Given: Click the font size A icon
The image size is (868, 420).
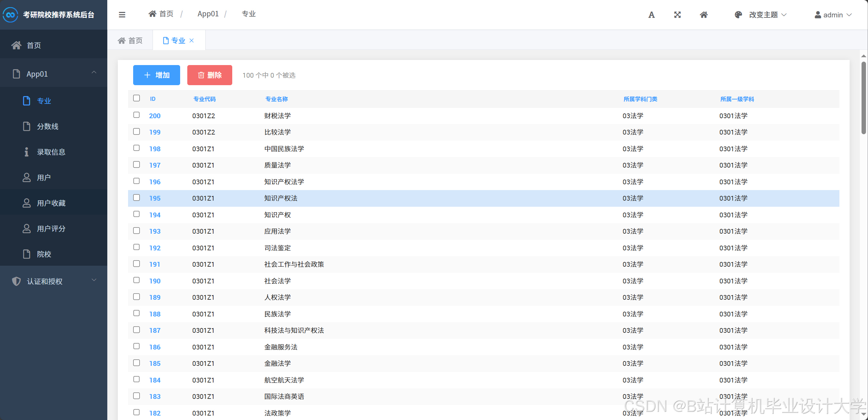Looking at the screenshot, I should pyautogui.click(x=651, y=15).
